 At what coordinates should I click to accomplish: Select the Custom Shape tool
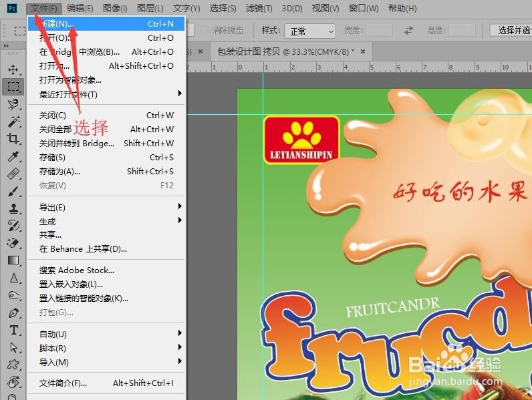pyautogui.click(x=13, y=365)
